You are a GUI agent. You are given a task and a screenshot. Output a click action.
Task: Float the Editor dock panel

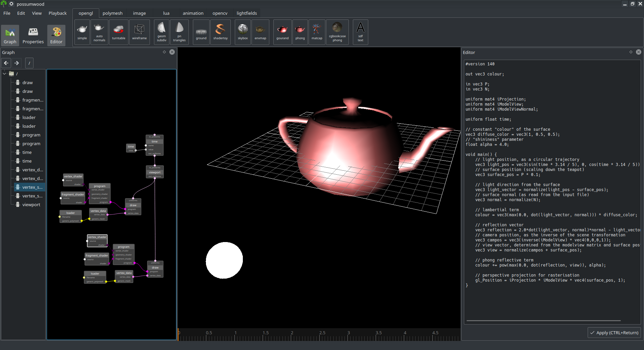[x=631, y=52]
